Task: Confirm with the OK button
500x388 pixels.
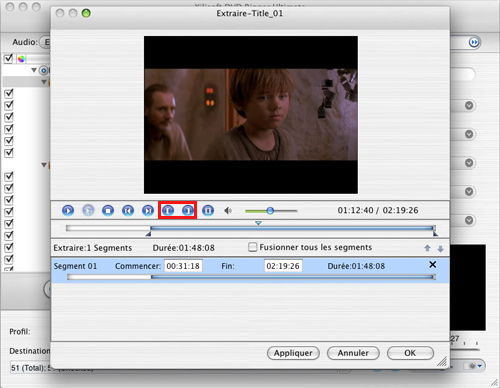Action: pos(410,353)
